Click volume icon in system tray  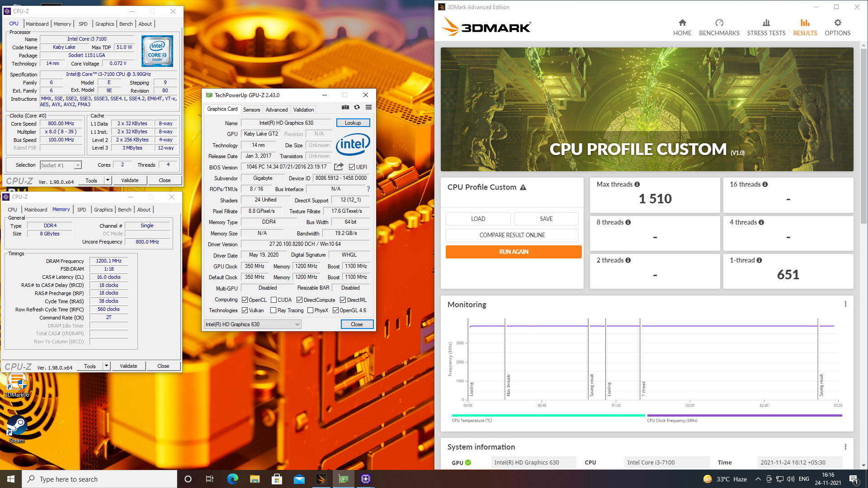coord(790,479)
